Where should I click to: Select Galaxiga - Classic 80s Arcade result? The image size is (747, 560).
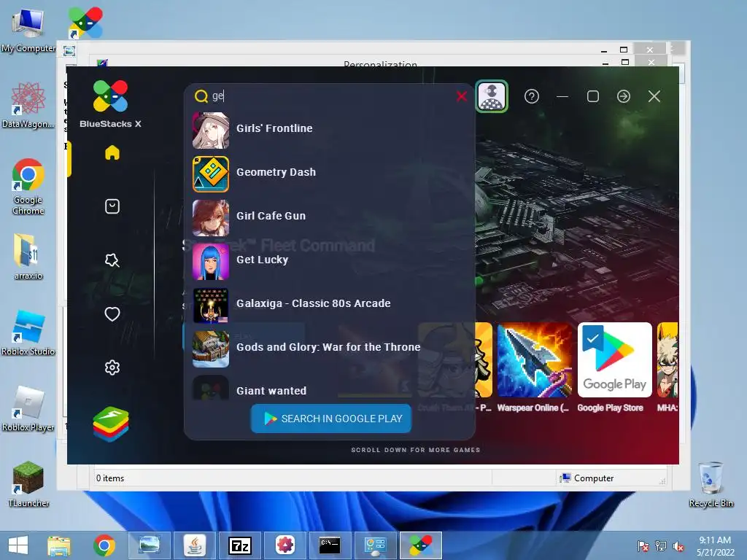[330, 306]
